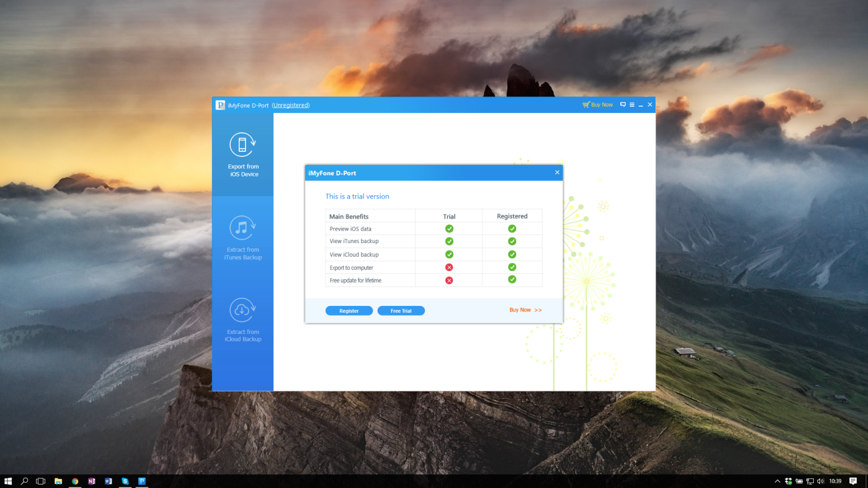Click the volume speaker icon
868x488 pixels.
821,481
